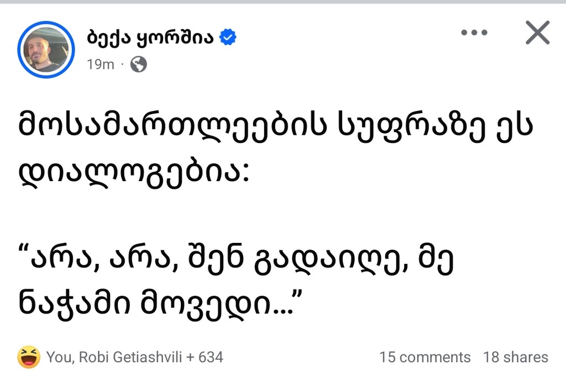Click the laughing reaction emoji
Screen dimensions: 566x392
[29, 357]
